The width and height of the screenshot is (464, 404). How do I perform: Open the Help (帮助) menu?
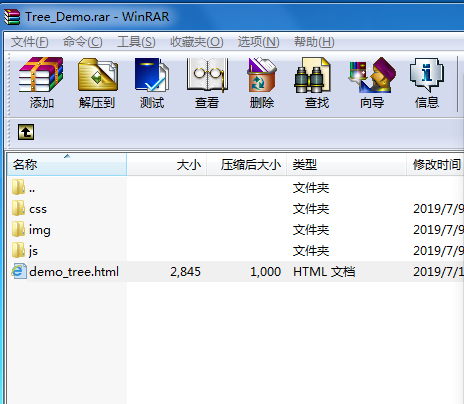[314, 42]
